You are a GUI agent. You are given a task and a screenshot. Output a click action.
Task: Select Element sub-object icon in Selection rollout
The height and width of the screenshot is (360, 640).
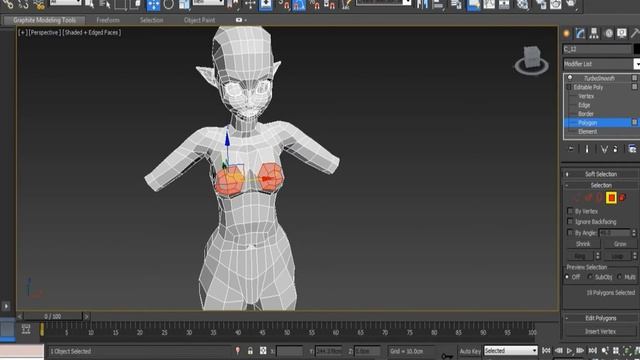[622, 198]
